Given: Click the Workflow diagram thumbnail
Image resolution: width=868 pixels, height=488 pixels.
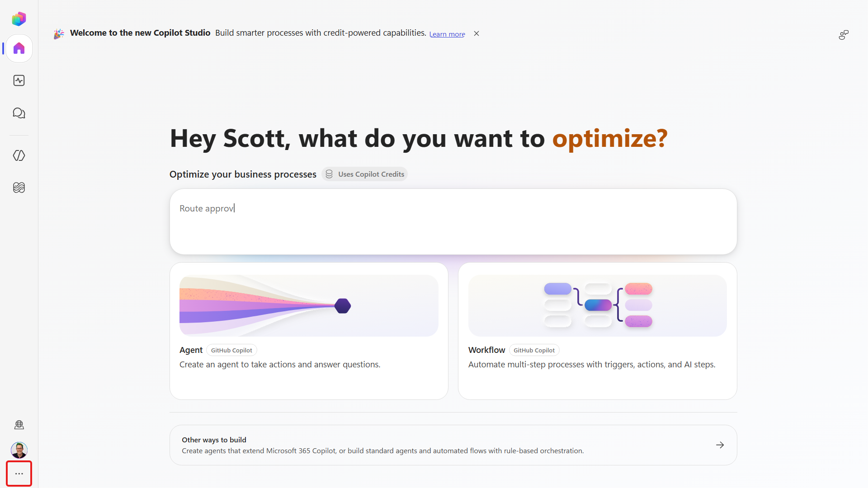Looking at the screenshot, I should (598, 305).
